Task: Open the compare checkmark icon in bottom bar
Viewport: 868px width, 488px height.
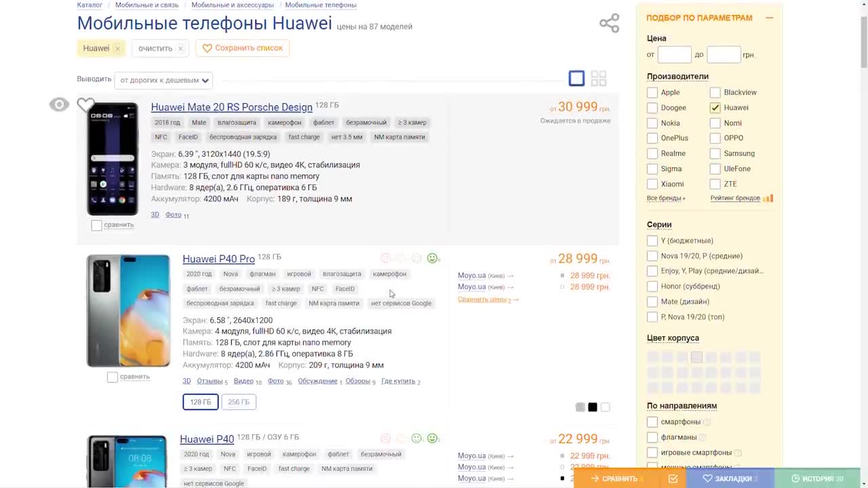Action: pos(673,479)
